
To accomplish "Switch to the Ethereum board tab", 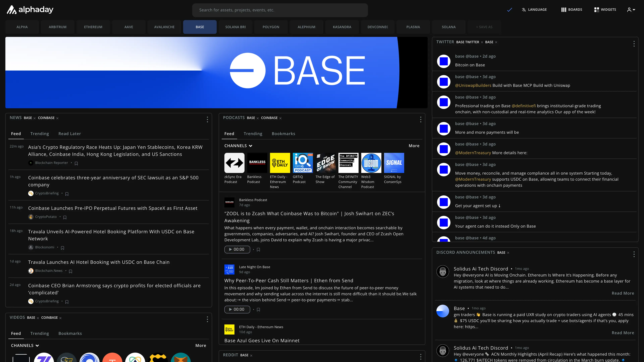I will pos(93,27).
